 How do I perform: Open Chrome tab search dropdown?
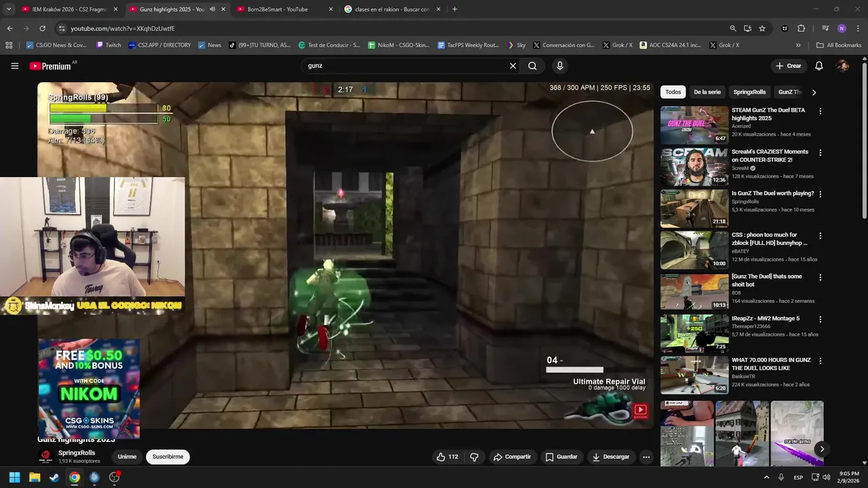click(x=9, y=9)
